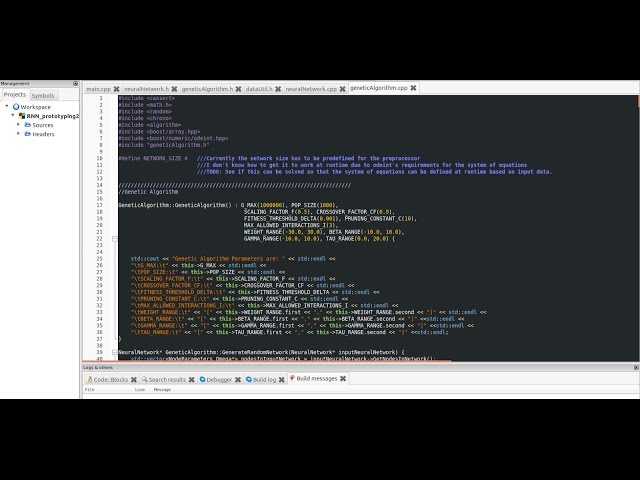Switch to the neuralNetwork.cpp tab

311,89
